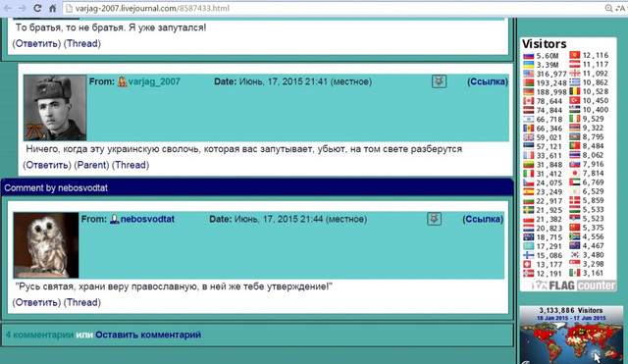Click the Russian flag with 5.60M visitors

click(x=529, y=56)
